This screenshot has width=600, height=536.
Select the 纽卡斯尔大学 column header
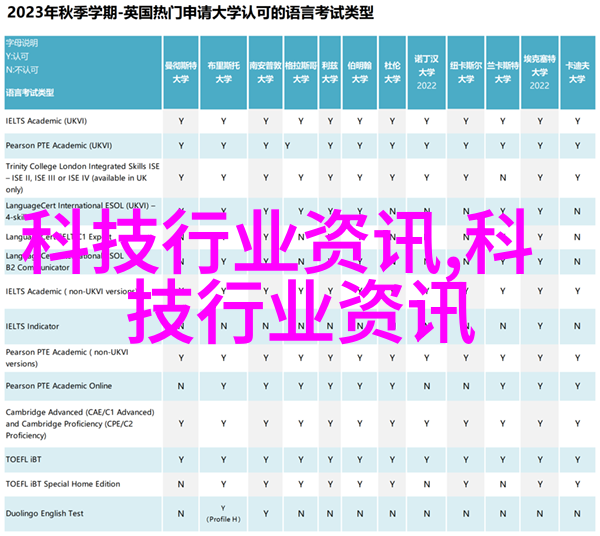[466, 72]
